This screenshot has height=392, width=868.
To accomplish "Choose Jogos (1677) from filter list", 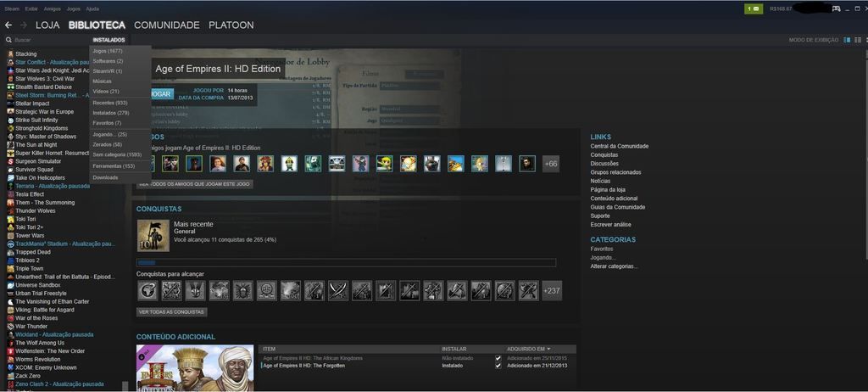I will coord(108,51).
